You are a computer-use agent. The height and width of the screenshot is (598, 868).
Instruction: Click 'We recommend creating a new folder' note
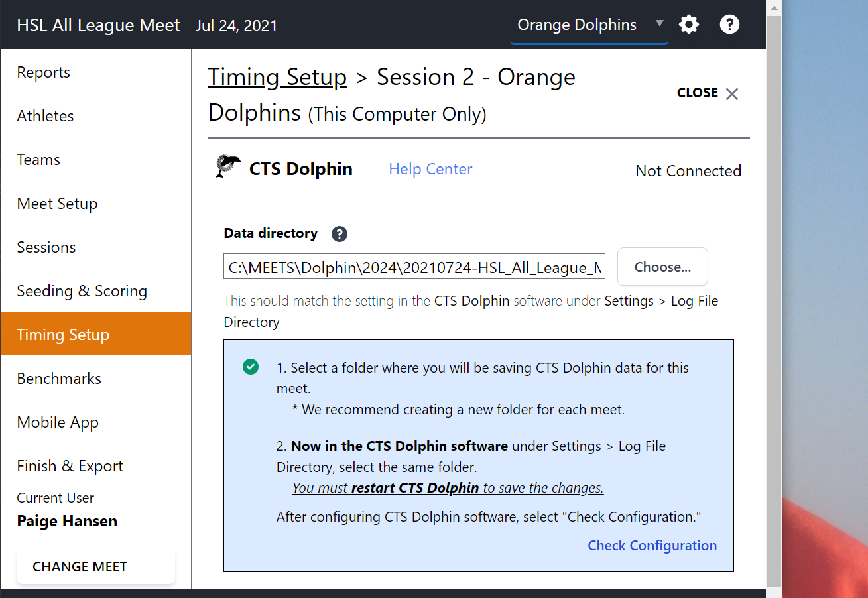pos(458,410)
